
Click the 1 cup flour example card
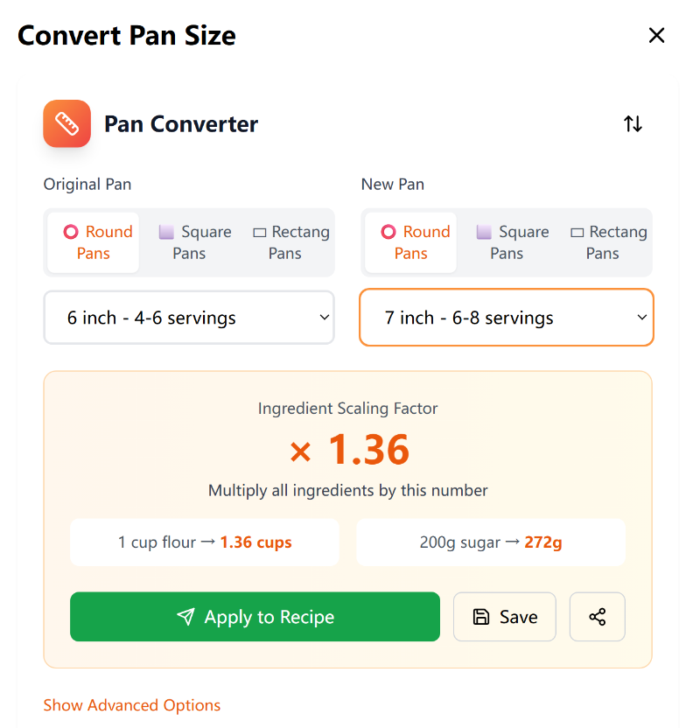pos(205,542)
